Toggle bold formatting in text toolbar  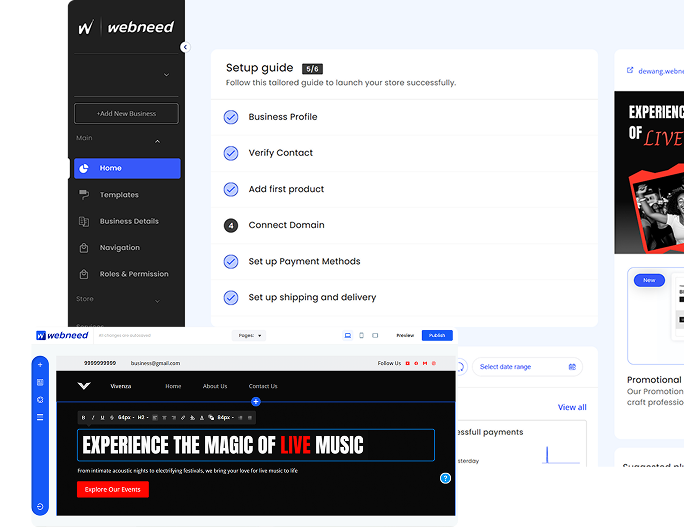pyautogui.click(x=83, y=417)
